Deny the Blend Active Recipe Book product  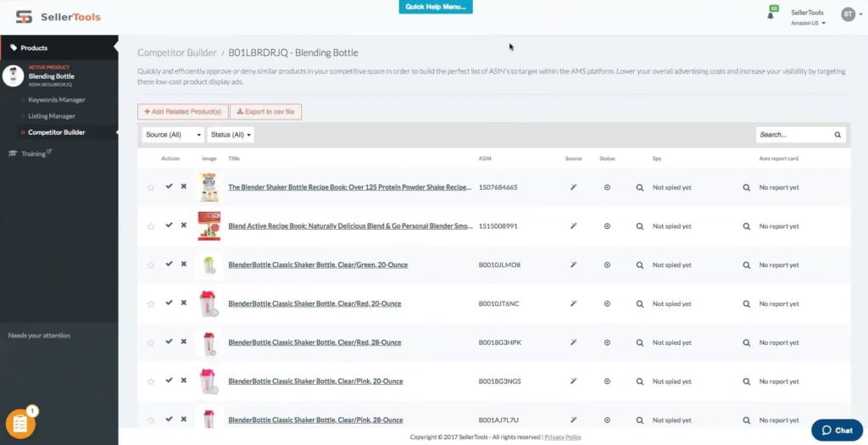(183, 225)
